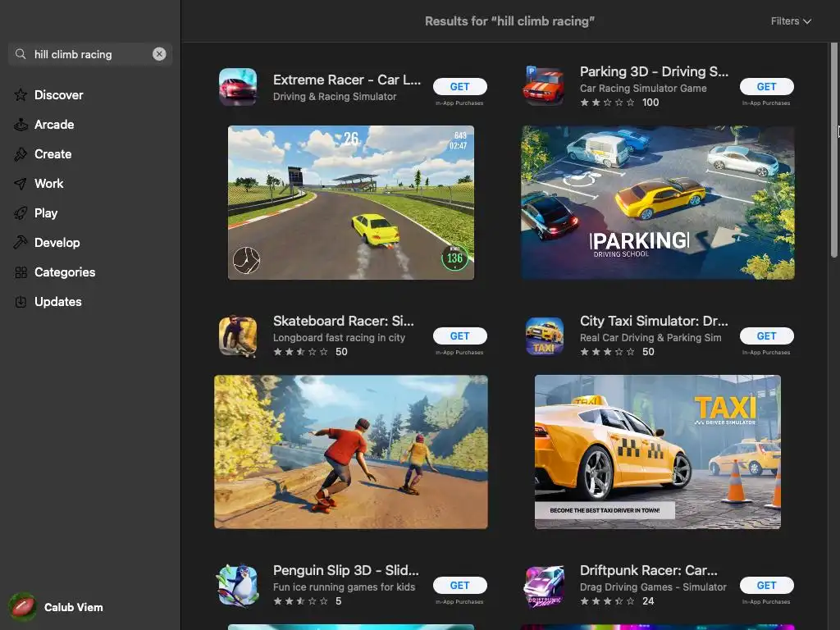Open Parking 3D - Driving title link

654,71
